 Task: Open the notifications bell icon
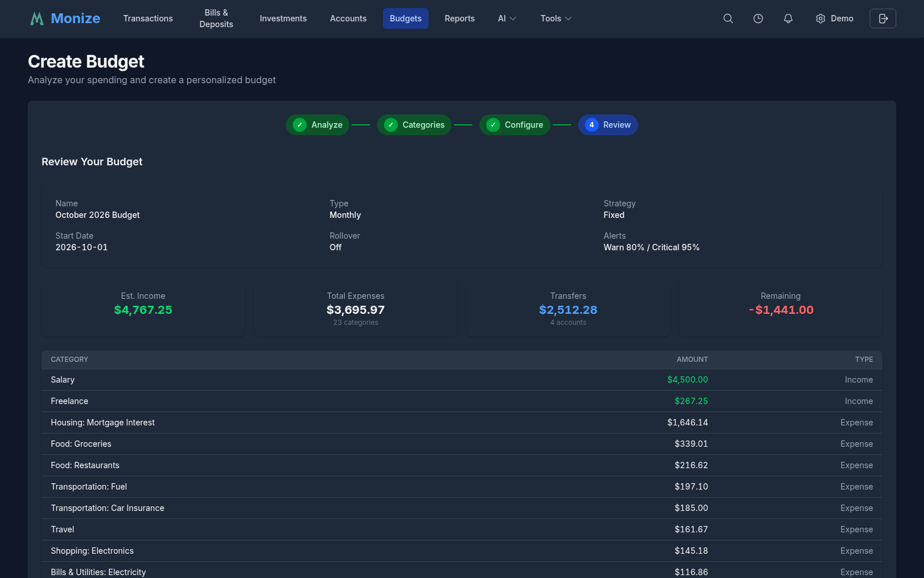(788, 18)
